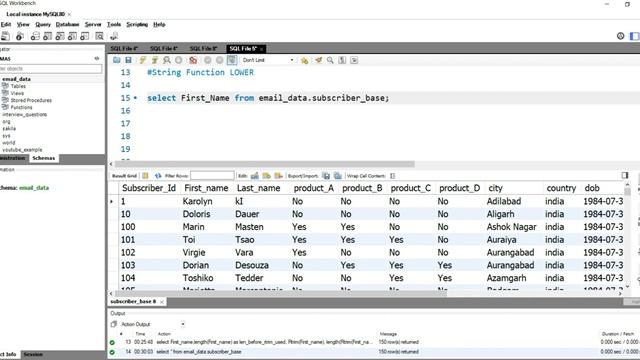Open the Server menu

[x=93, y=24]
